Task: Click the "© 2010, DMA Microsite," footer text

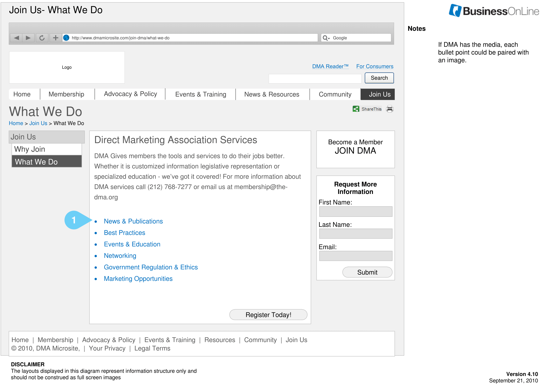Action: coord(46,348)
